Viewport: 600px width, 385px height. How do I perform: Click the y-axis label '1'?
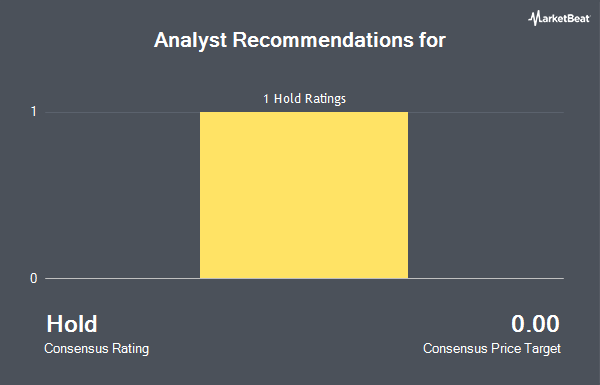coord(34,111)
